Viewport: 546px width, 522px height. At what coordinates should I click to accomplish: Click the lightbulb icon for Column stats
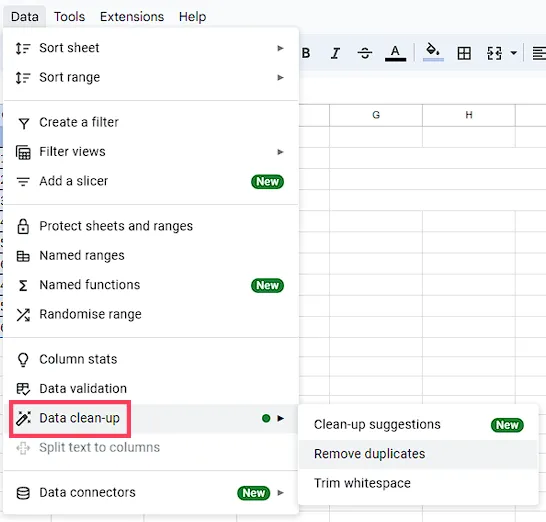tap(23, 360)
